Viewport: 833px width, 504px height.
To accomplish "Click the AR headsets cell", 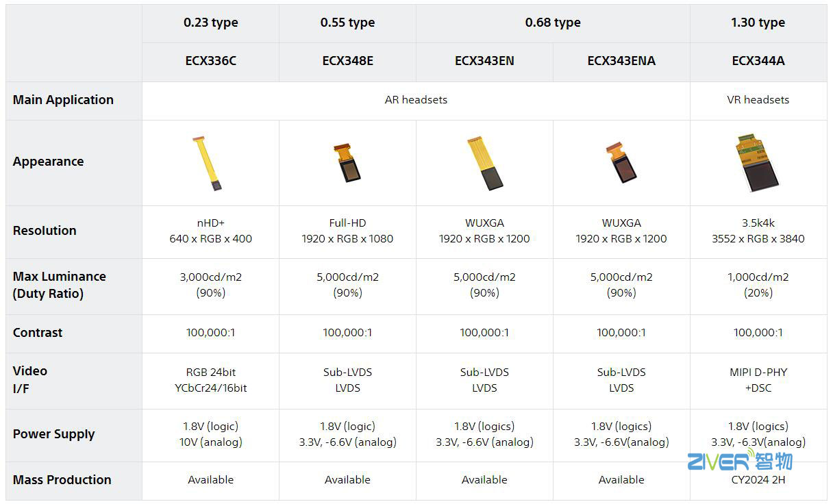I will click(416, 100).
